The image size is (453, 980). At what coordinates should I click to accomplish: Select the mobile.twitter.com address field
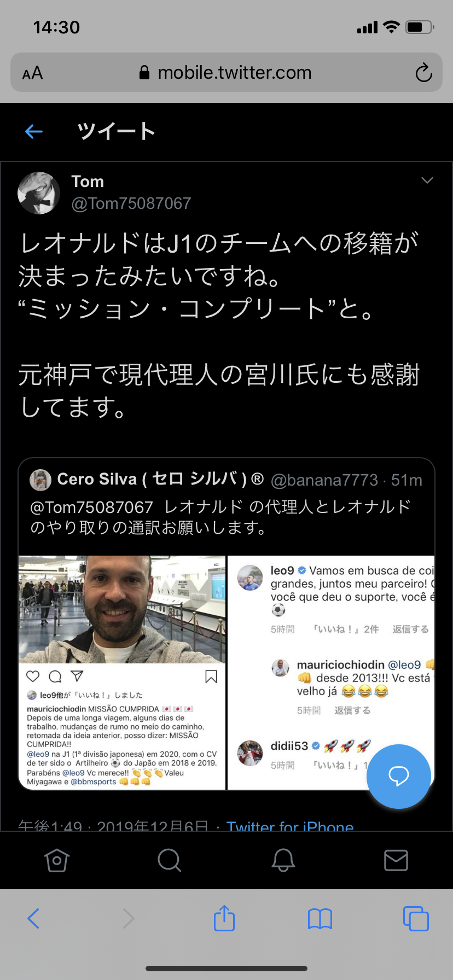tap(226, 72)
